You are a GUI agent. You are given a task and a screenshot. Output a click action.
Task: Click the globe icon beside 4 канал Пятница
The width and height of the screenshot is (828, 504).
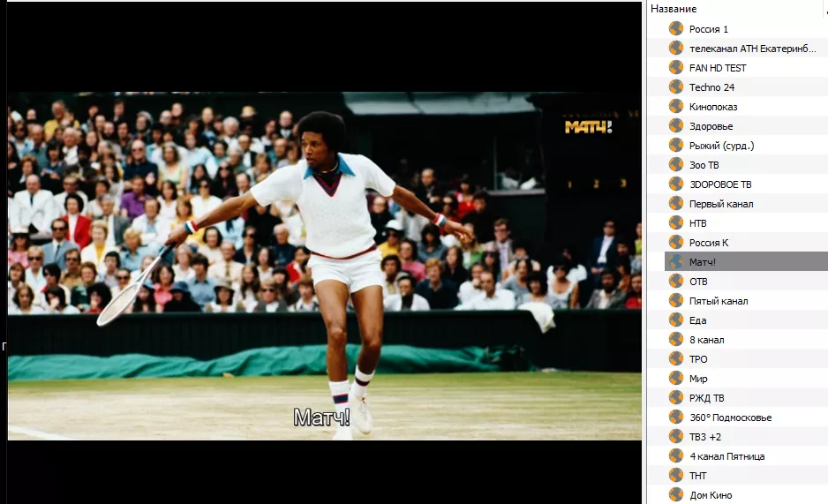(x=676, y=456)
